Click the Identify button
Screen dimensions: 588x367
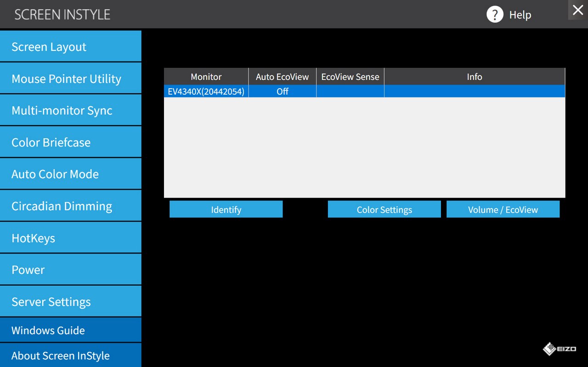[x=226, y=209]
